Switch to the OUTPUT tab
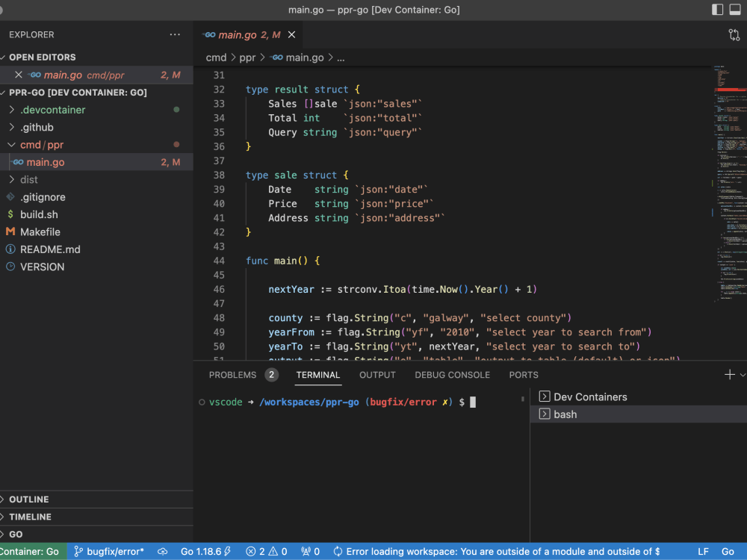This screenshot has width=747, height=560. coord(376,374)
